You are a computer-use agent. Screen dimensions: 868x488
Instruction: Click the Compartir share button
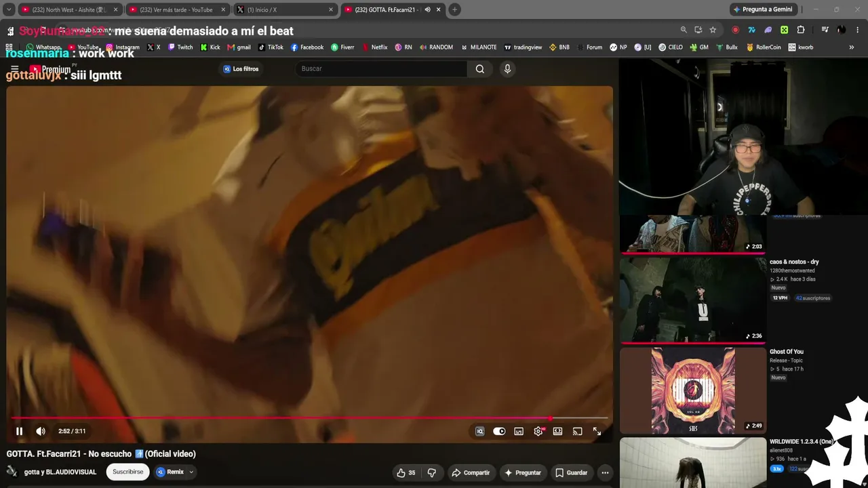click(471, 472)
